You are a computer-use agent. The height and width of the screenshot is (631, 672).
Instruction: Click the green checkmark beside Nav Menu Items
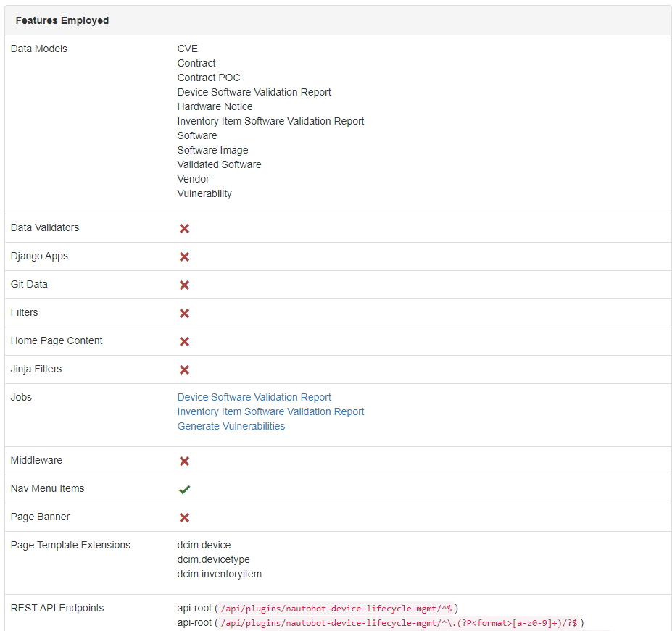coord(184,489)
